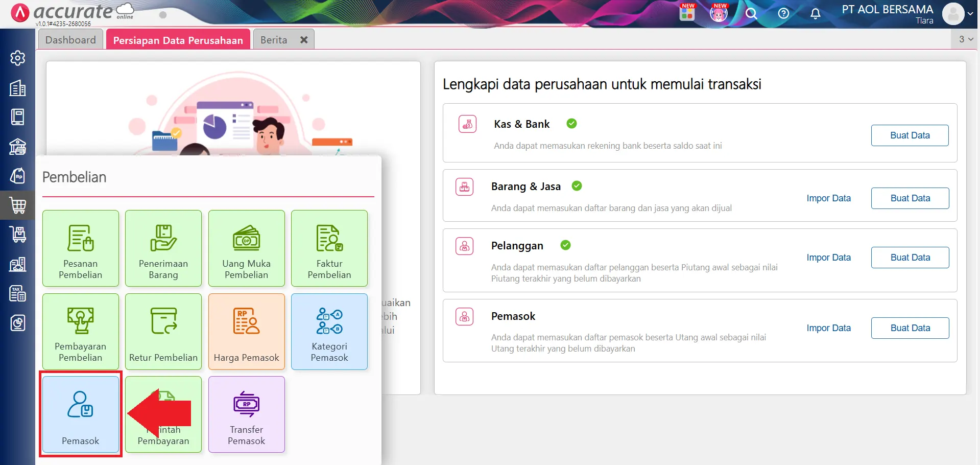Click the user avatar picture

click(x=953, y=14)
